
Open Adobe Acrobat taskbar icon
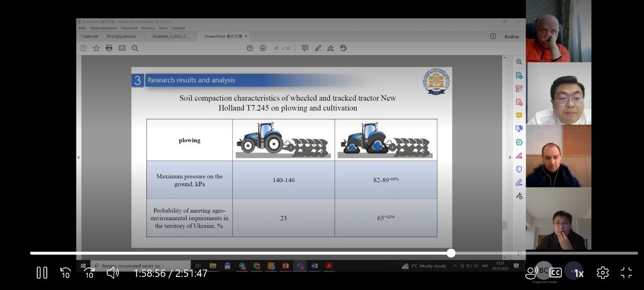click(x=329, y=266)
